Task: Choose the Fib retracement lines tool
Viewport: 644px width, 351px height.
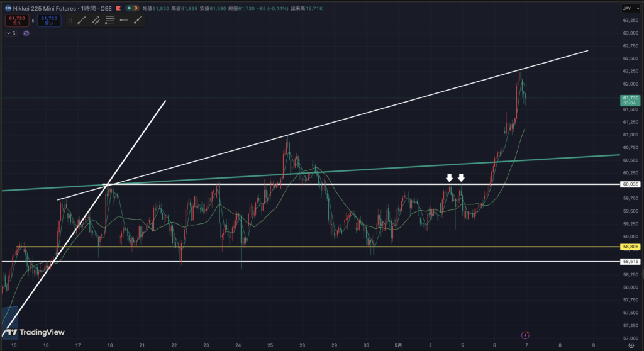Action: (109, 19)
